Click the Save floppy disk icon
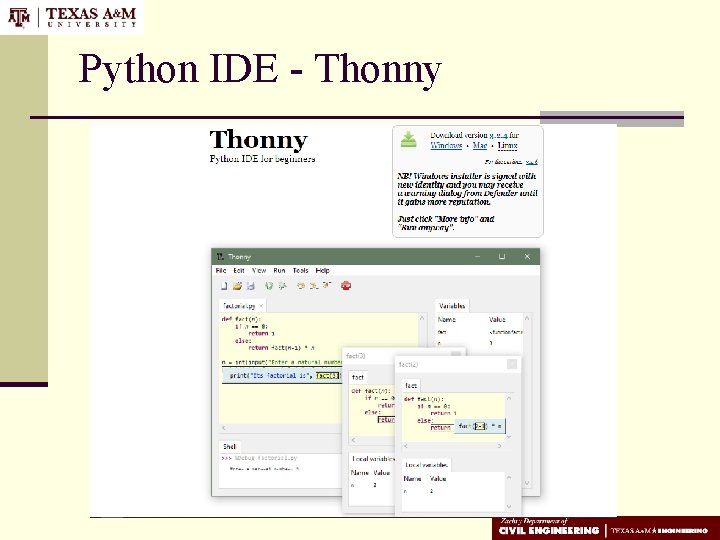 [250, 286]
